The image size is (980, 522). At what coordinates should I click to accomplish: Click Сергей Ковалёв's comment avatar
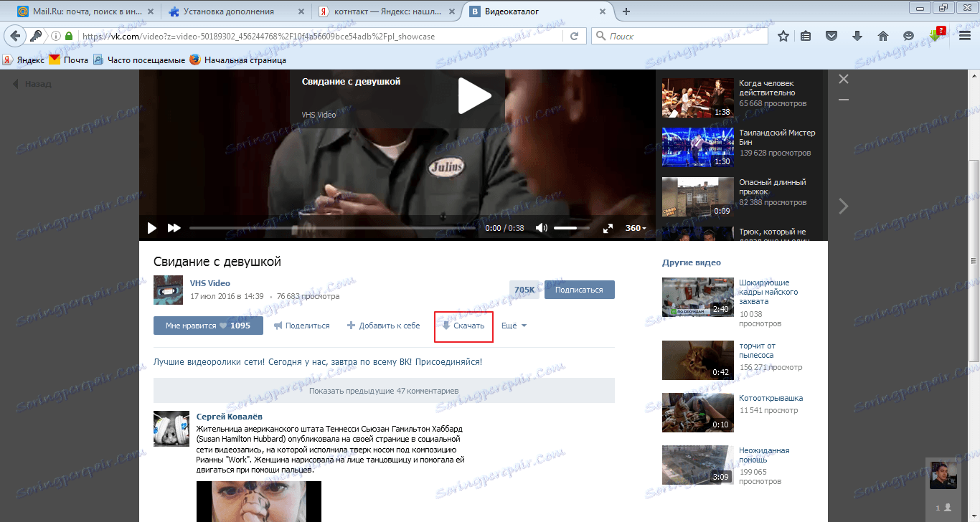(171, 429)
